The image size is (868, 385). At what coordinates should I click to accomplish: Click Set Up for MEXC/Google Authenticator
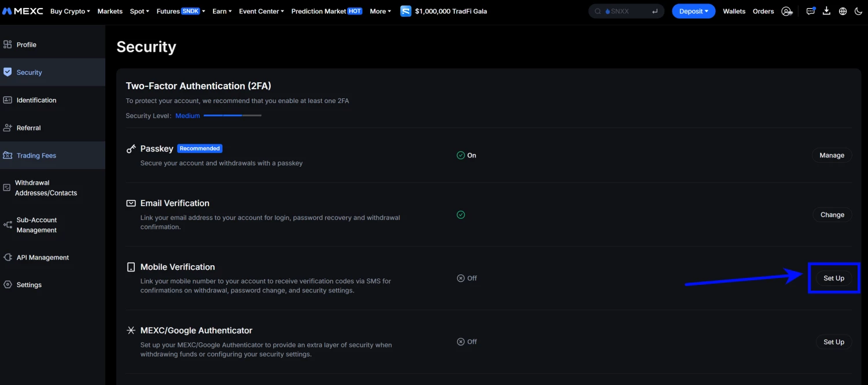[x=834, y=342]
